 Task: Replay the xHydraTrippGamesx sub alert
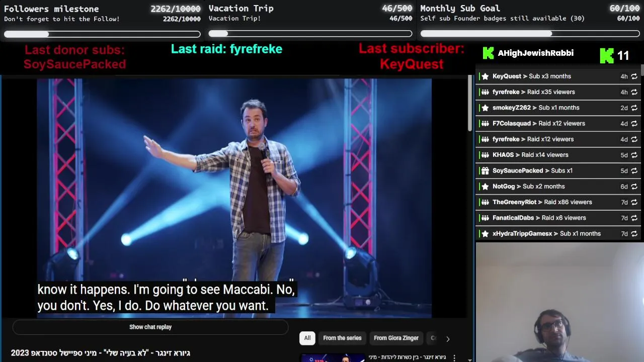tap(634, 234)
